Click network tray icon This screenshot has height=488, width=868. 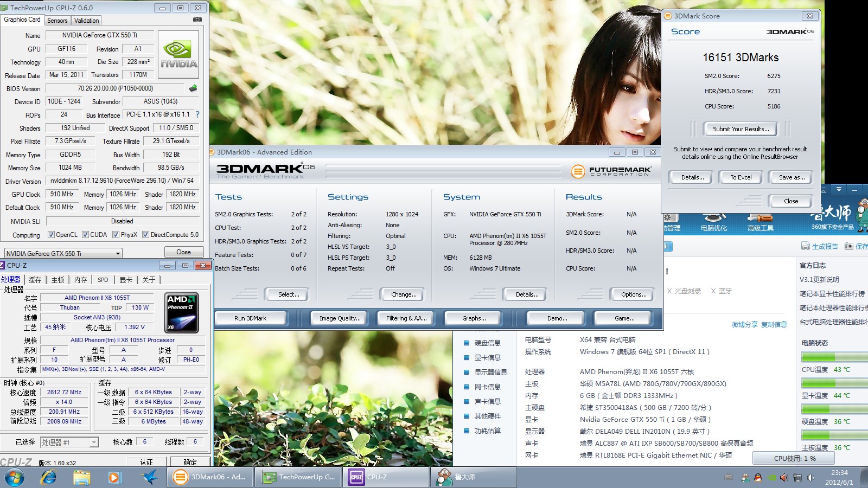click(797, 478)
